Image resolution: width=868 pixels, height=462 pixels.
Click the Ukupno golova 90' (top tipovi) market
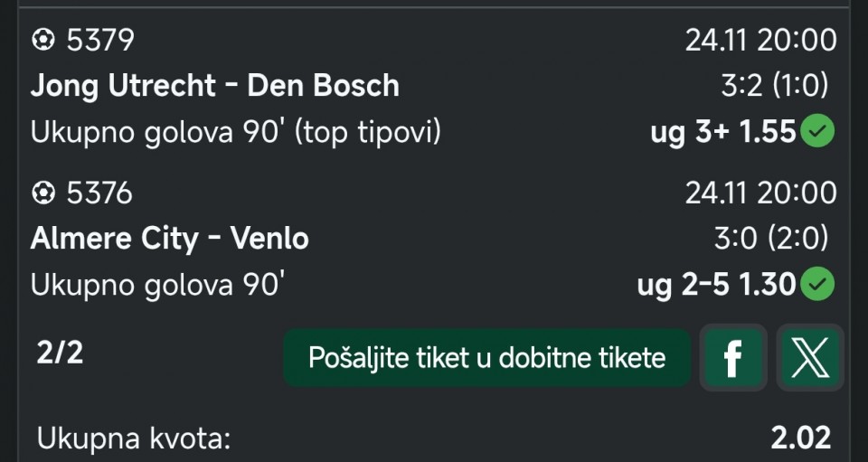tap(236, 133)
